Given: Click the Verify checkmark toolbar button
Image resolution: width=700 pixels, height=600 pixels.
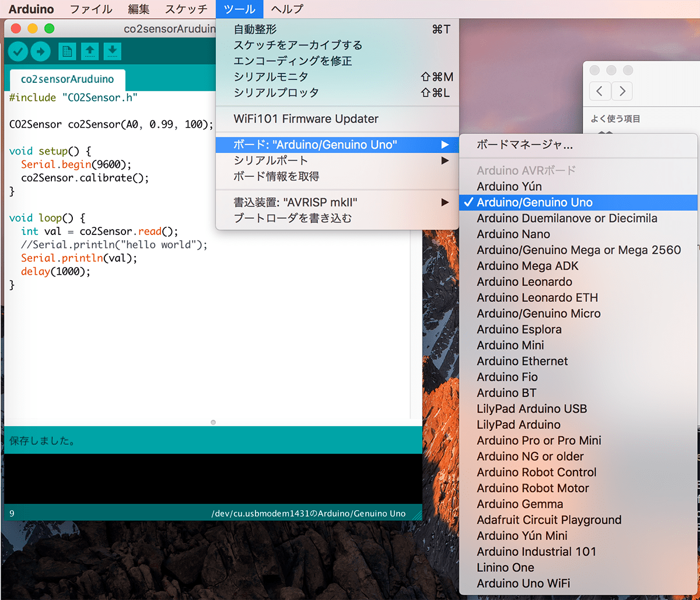Looking at the screenshot, I should tap(18, 52).
